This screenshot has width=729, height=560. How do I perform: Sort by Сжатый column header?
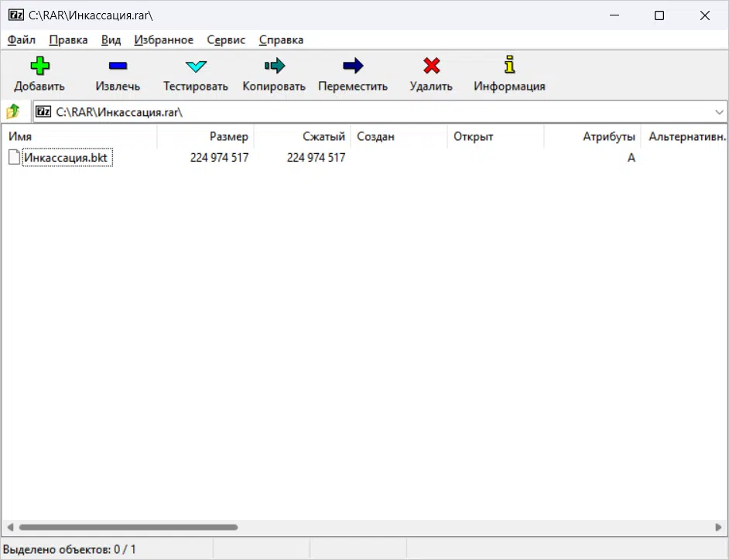(303, 137)
